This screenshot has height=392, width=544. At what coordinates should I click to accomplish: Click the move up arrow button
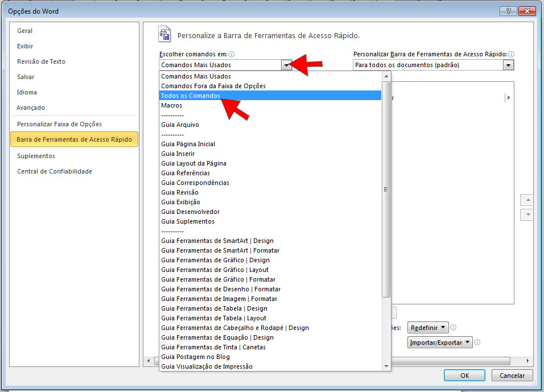(527, 200)
